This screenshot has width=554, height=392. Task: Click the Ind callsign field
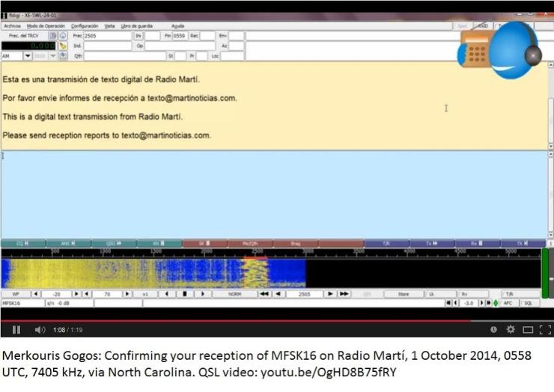(107, 46)
